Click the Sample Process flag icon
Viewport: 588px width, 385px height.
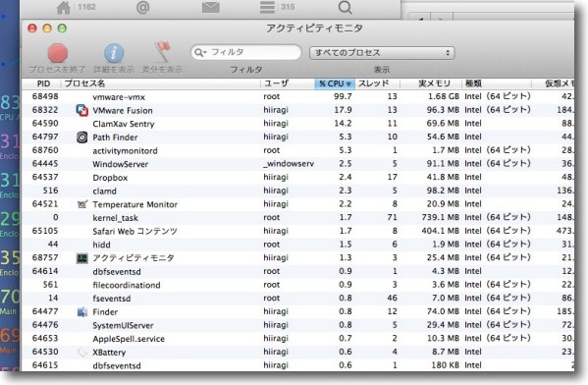point(162,52)
